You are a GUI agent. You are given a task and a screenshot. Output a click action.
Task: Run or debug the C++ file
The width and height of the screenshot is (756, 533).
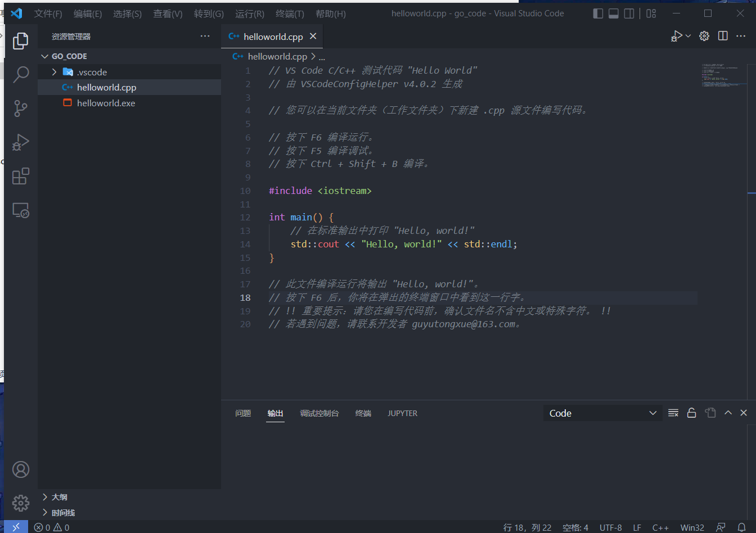click(x=677, y=36)
